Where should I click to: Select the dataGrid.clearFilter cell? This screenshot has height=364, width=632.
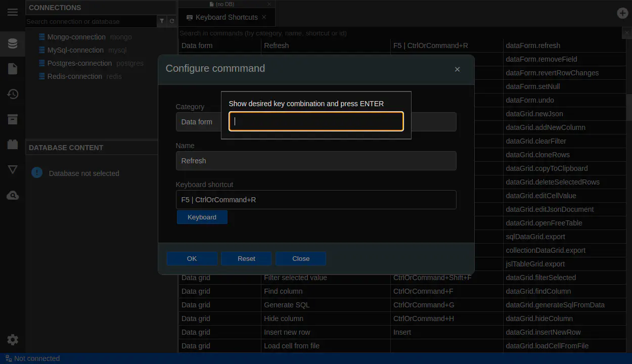coord(564,141)
